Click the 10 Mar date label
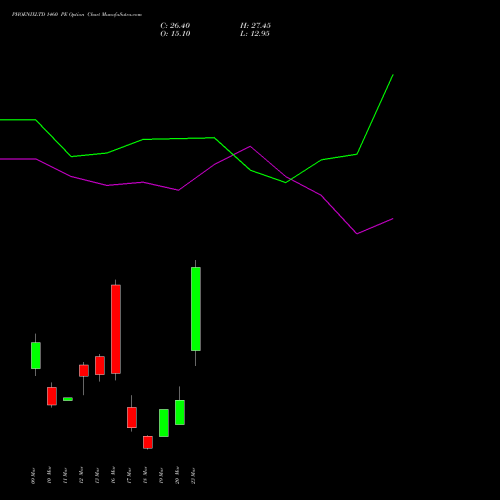Image resolution: width=500 pixels, height=500 pixels. pyautogui.click(x=49, y=475)
